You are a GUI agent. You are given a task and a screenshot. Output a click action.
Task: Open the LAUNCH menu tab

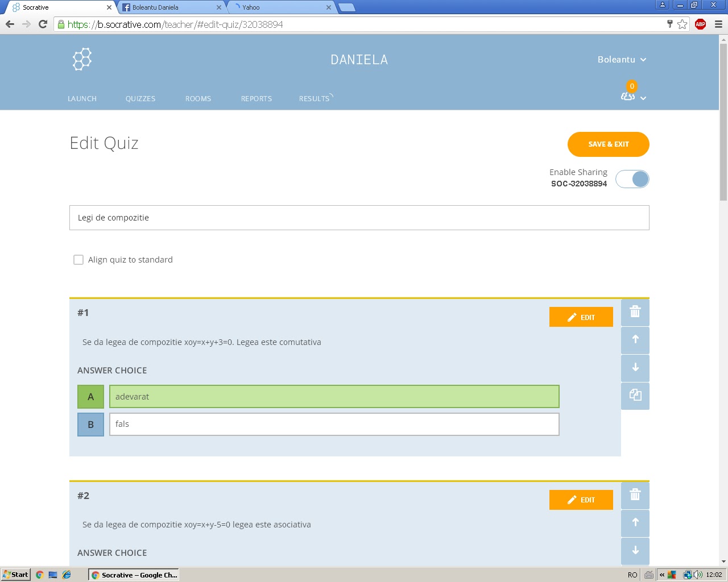82,98
